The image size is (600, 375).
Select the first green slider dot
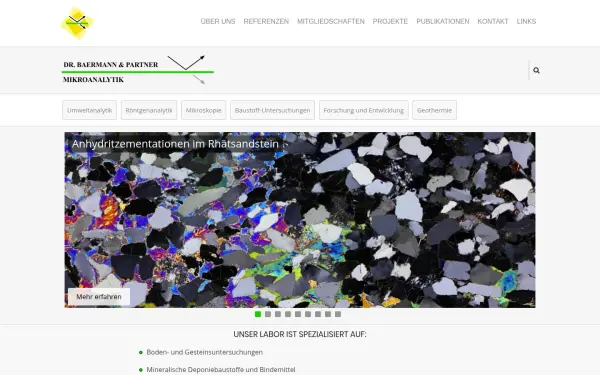pyautogui.click(x=258, y=314)
